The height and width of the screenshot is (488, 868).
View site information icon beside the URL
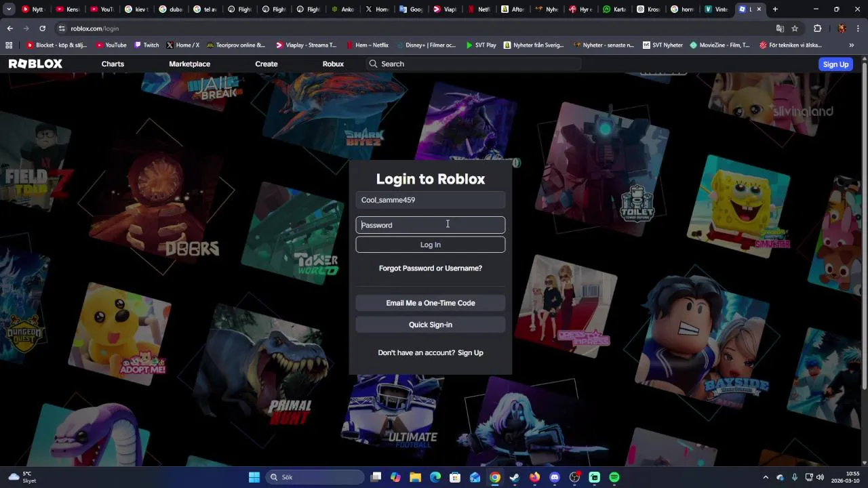(62, 28)
